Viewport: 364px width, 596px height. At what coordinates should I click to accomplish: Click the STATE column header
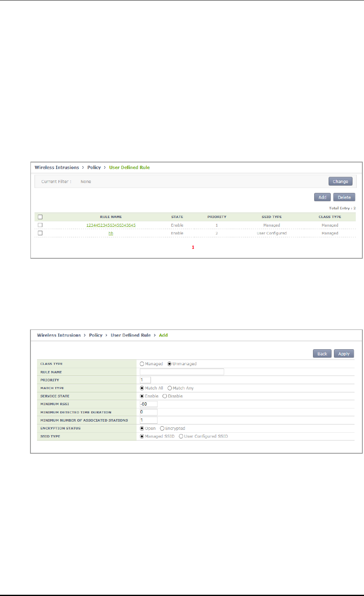(x=177, y=217)
